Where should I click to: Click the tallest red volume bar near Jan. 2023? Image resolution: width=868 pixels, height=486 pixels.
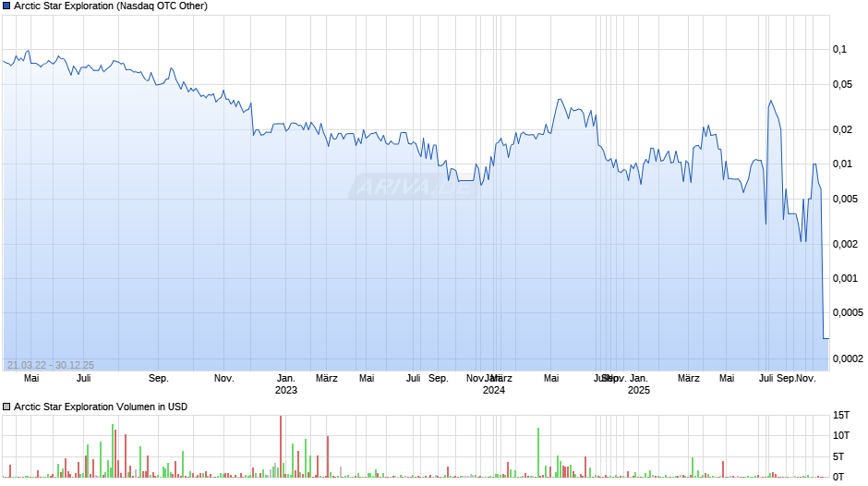(x=281, y=446)
